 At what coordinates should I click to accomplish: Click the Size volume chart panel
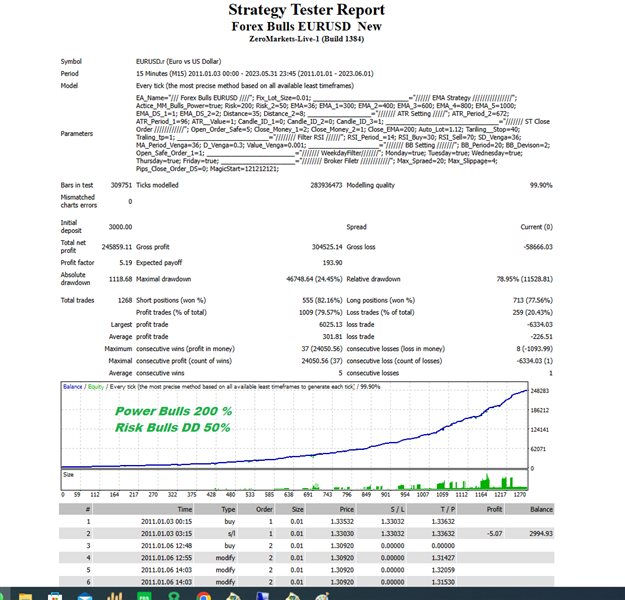click(294, 480)
